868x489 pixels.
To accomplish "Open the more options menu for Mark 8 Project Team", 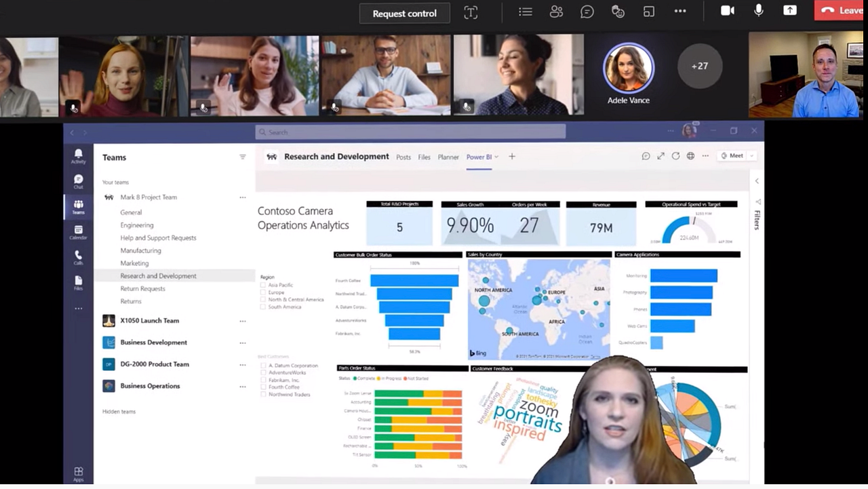I will click(x=243, y=197).
